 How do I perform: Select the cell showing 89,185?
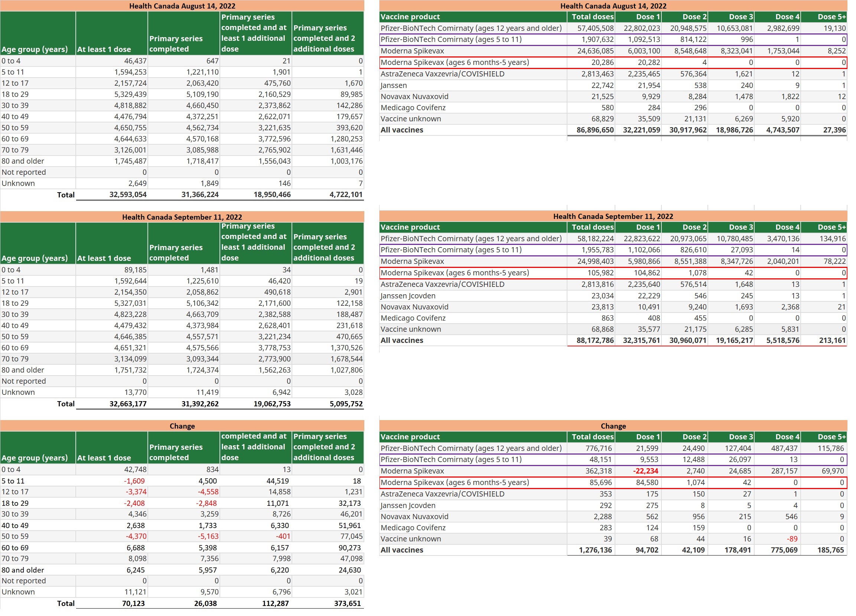point(112,270)
